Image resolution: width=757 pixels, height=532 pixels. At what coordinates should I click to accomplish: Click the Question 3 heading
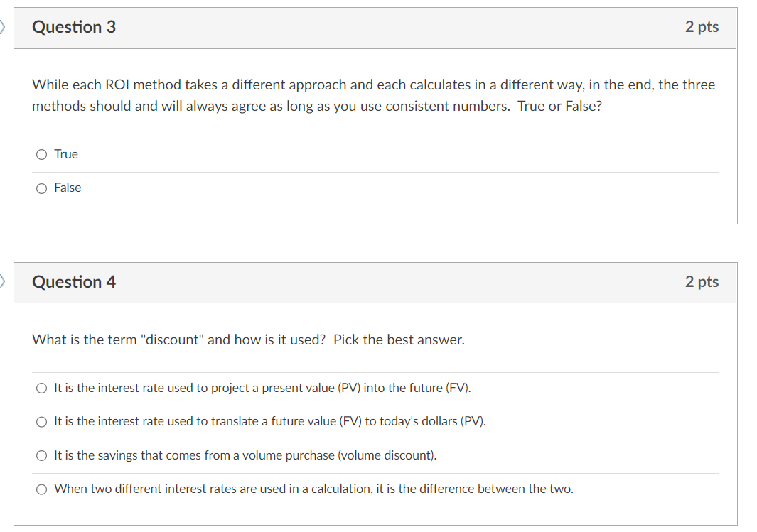(x=73, y=27)
